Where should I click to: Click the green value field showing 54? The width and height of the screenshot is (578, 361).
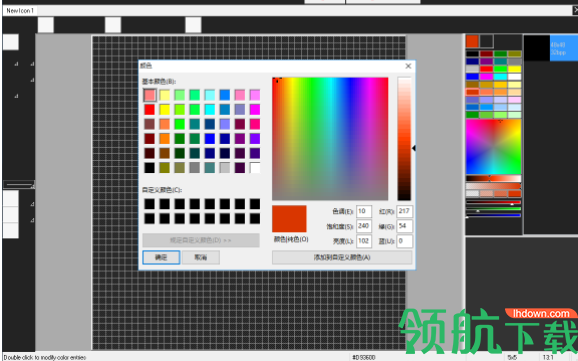click(404, 226)
